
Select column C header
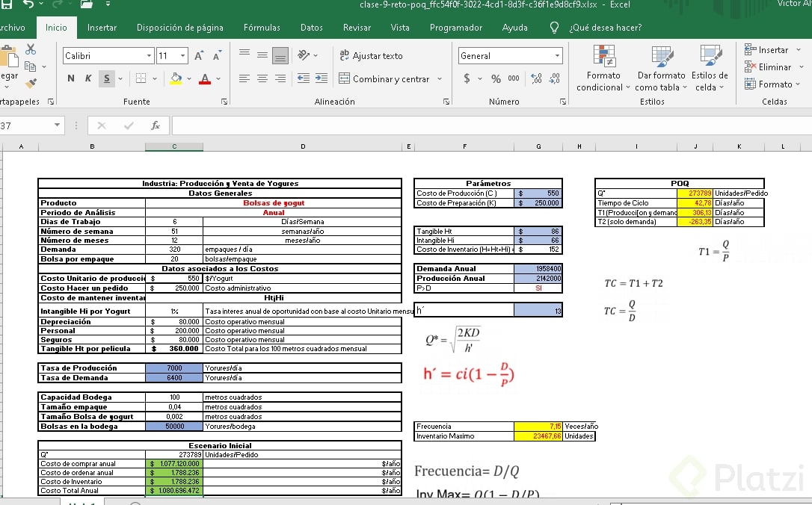coord(174,146)
